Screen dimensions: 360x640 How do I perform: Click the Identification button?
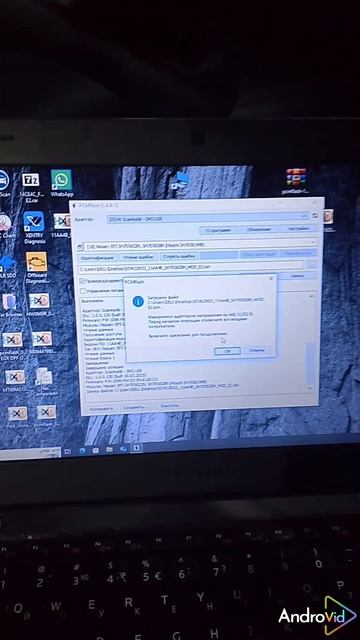(x=97, y=258)
